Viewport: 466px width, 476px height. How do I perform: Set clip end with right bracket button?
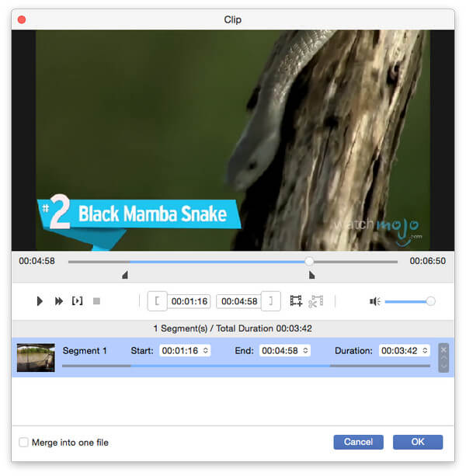[x=271, y=301]
